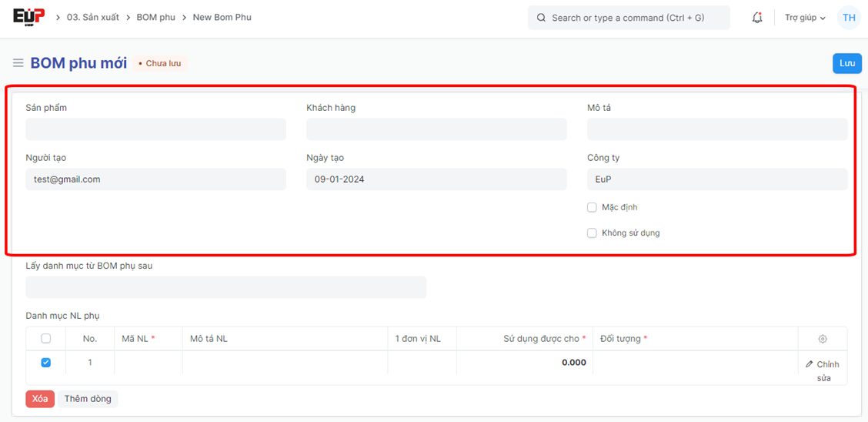Click the pencil edit icon in row 1

810,364
